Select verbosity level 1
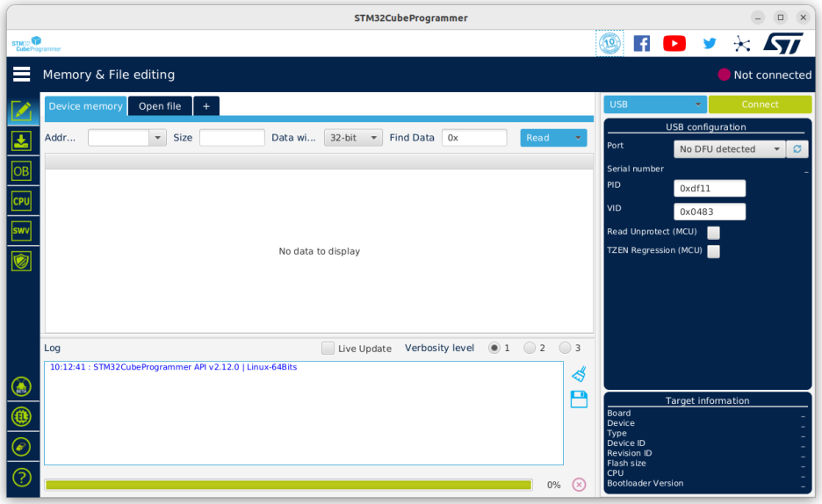 [494, 348]
